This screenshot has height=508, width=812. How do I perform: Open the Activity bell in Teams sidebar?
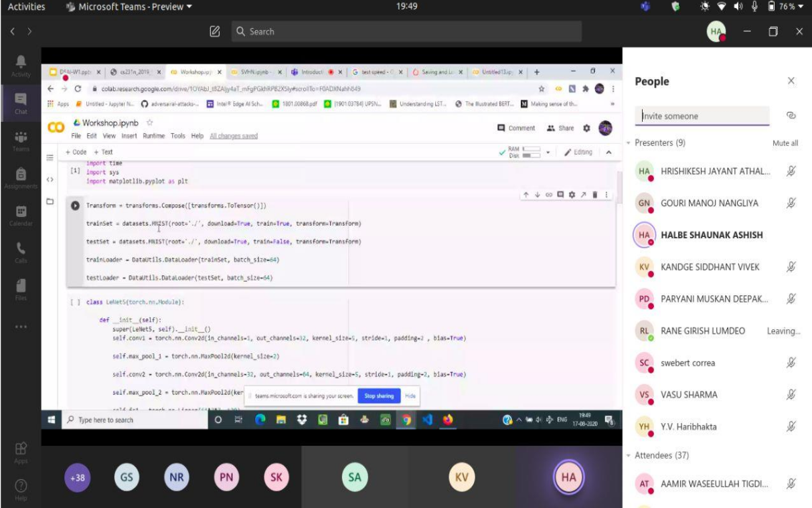click(x=21, y=64)
